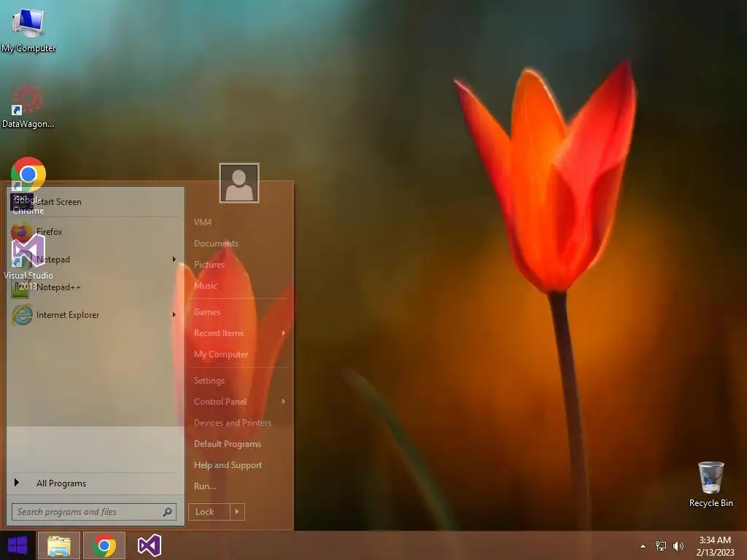Click the Internet Explorer icon
The width and height of the screenshot is (747, 560).
[x=22, y=315]
